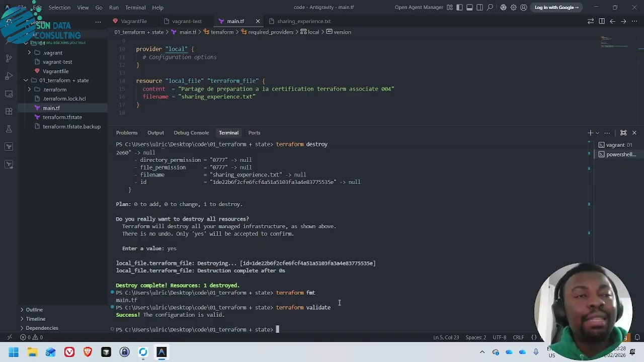644x362 pixels.
Task: Open editor more actions ellipsis
Action: coord(634,21)
